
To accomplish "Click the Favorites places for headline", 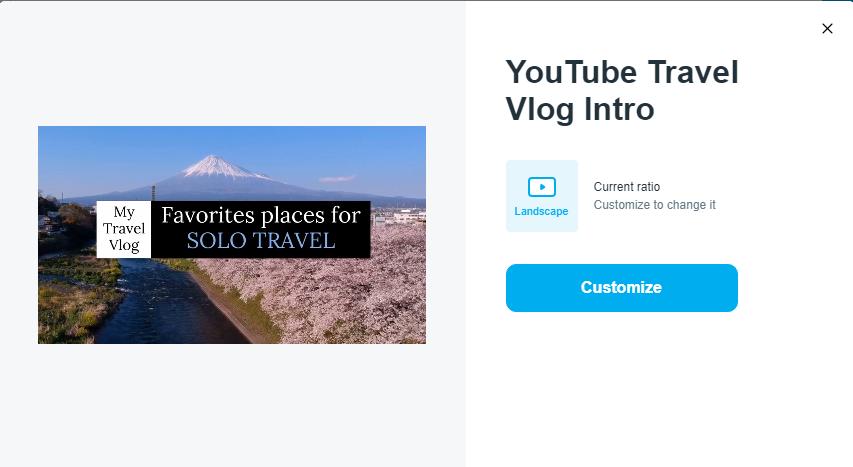I will (260, 215).
